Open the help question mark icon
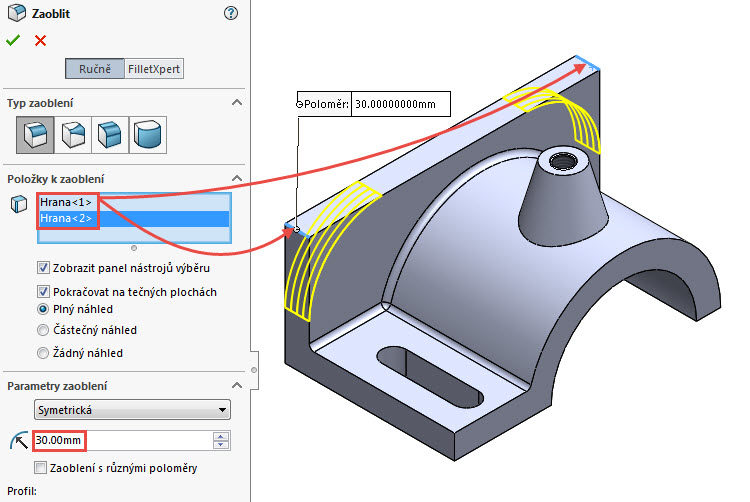This screenshot has width=750, height=502. pyautogui.click(x=231, y=13)
